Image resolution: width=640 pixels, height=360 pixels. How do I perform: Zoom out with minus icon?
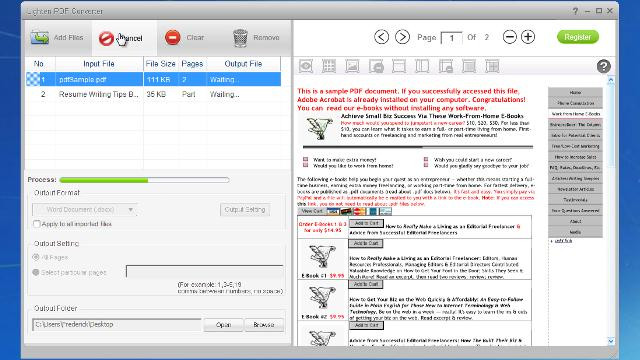tap(509, 37)
